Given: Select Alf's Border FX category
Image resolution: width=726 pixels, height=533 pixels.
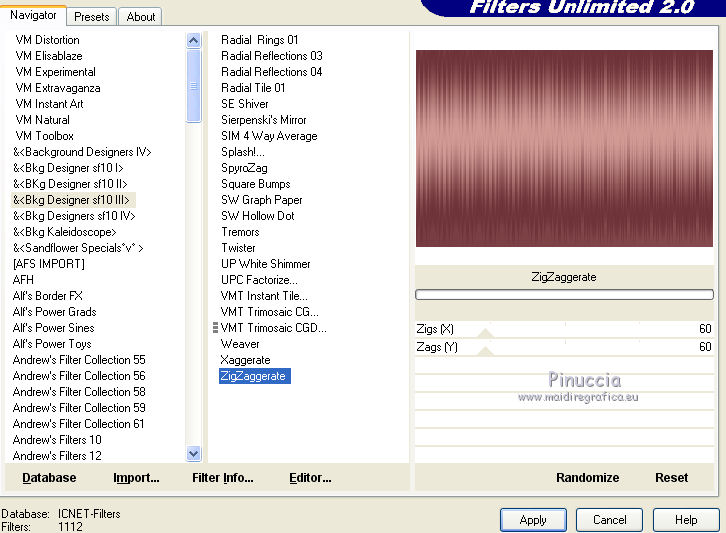Looking at the screenshot, I should coord(48,295).
